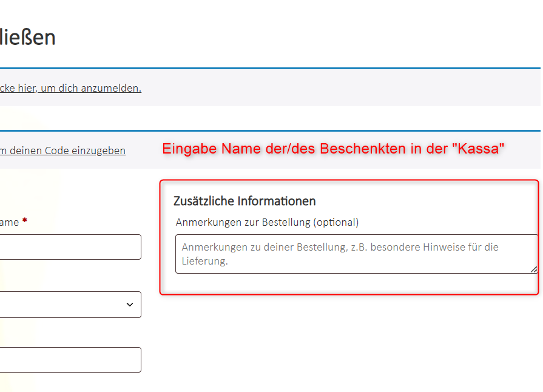Open the "deinen Code einzugeben" coupon link
Image resolution: width=543 pixels, height=392 pixels.
(64, 150)
